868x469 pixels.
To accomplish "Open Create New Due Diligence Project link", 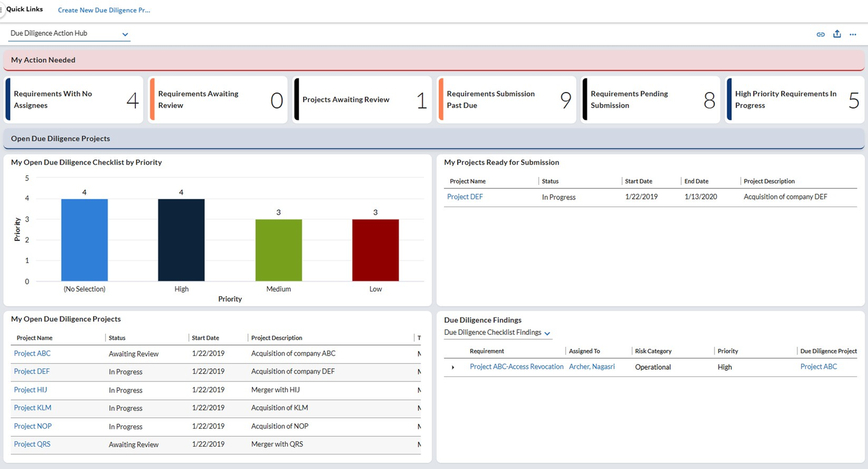I will coord(104,10).
